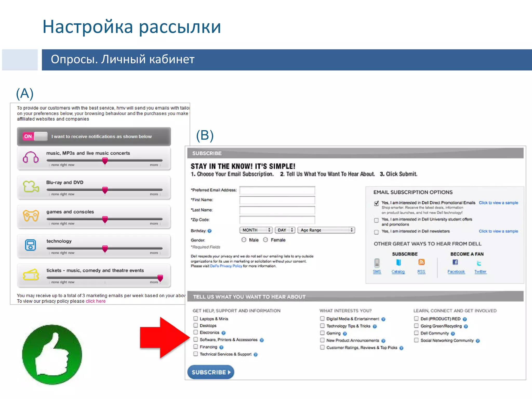
Task: Click the headphones music category icon
Action: (31, 157)
